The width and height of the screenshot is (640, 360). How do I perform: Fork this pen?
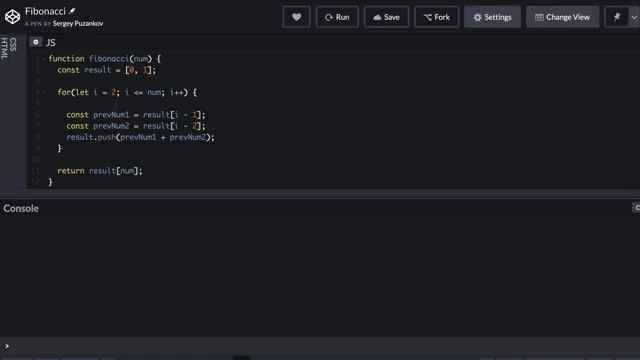pyautogui.click(x=437, y=17)
